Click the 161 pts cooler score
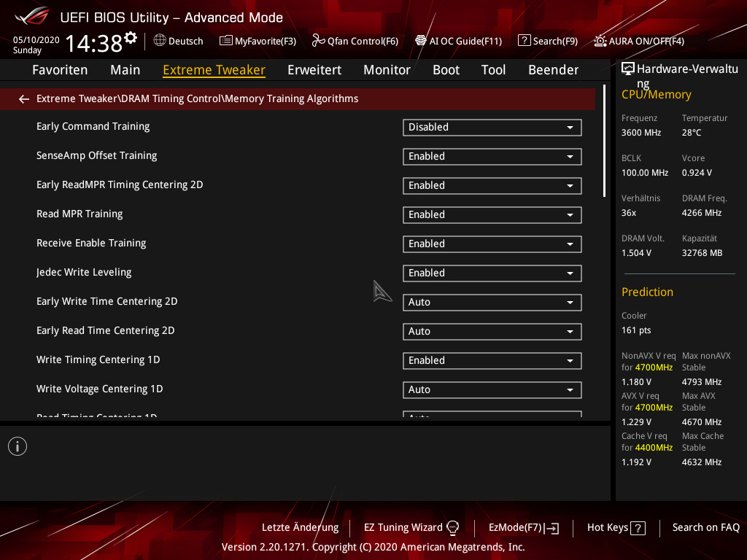Image resolution: width=747 pixels, height=560 pixels. pyautogui.click(x=636, y=330)
